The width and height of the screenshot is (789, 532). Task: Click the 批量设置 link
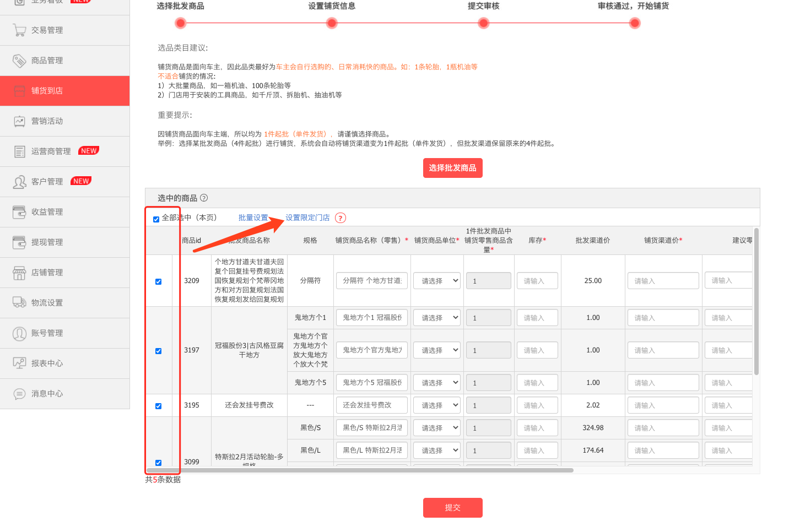point(253,218)
